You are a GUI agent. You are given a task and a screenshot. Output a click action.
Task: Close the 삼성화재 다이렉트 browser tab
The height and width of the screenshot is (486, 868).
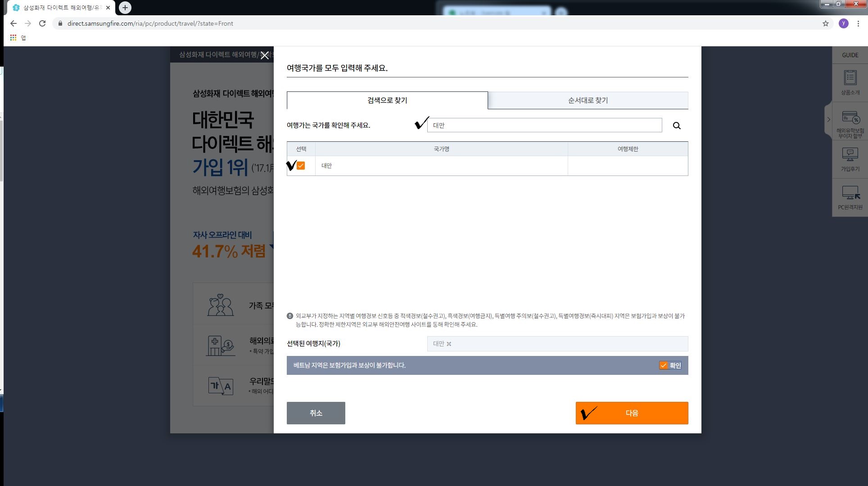click(x=108, y=8)
